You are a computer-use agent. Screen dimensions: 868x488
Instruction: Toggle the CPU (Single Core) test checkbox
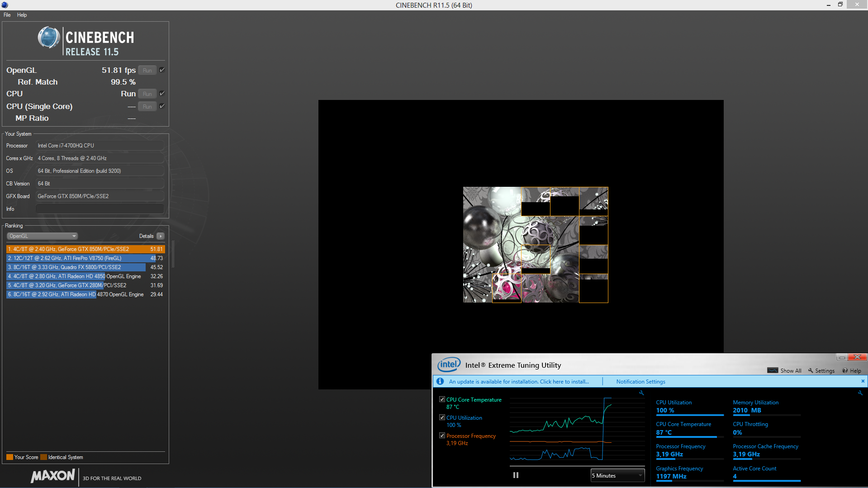162,106
